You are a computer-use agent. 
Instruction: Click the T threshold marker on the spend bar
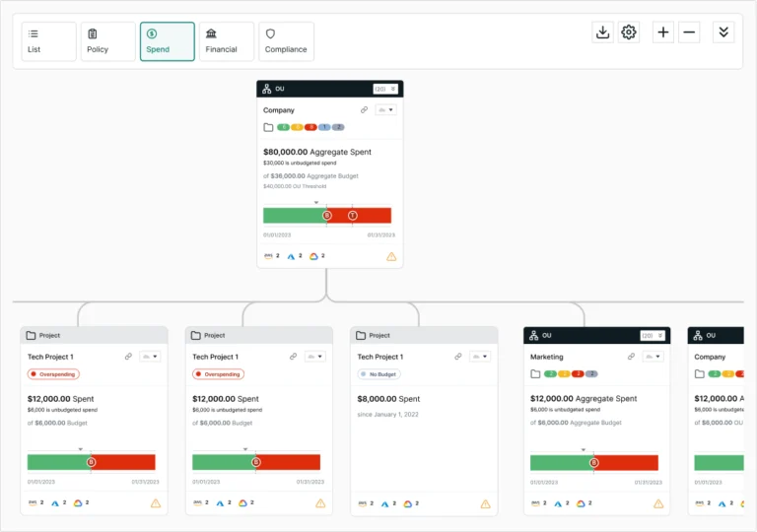(x=353, y=216)
